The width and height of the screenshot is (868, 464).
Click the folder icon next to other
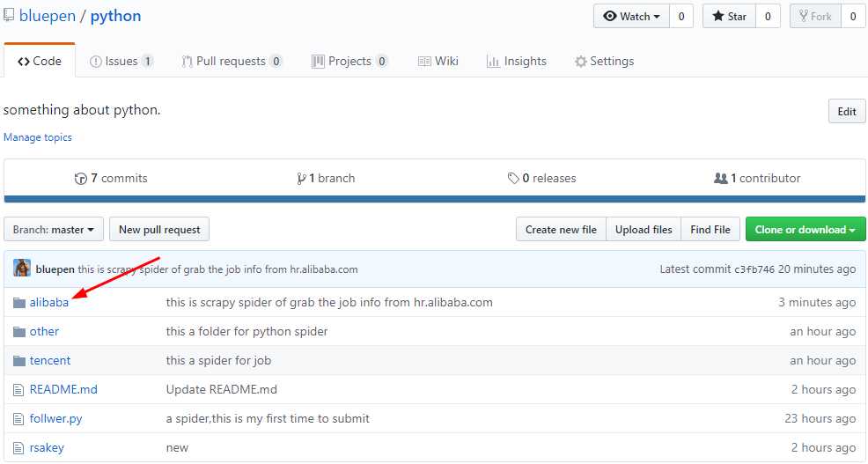tap(19, 332)
